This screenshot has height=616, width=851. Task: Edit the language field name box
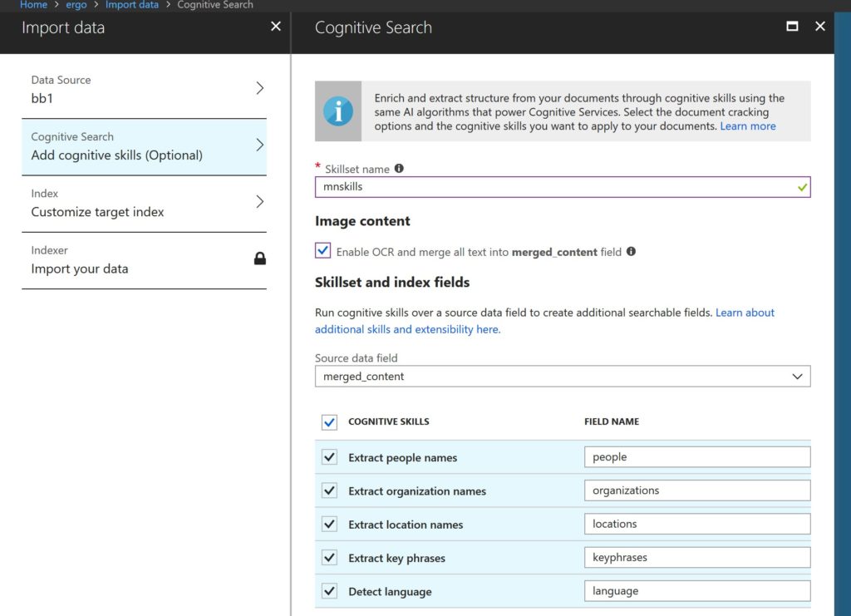pyautogui.click(x=697, y=591)
